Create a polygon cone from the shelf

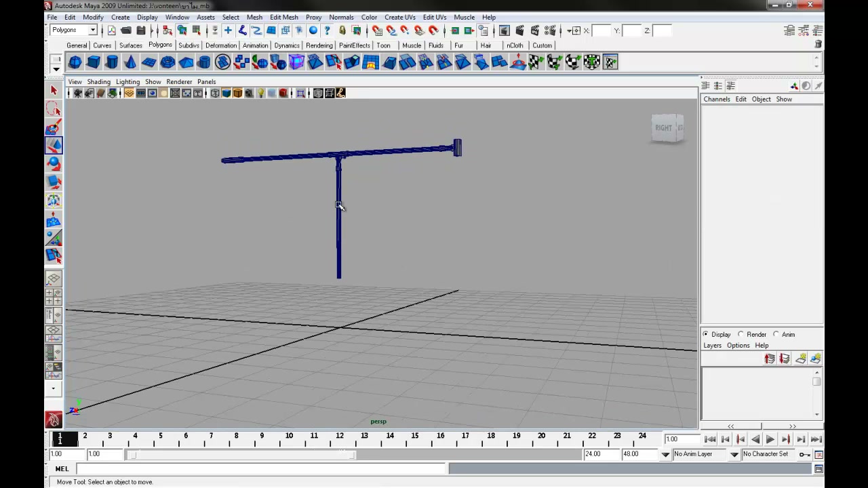click(130, 62)
